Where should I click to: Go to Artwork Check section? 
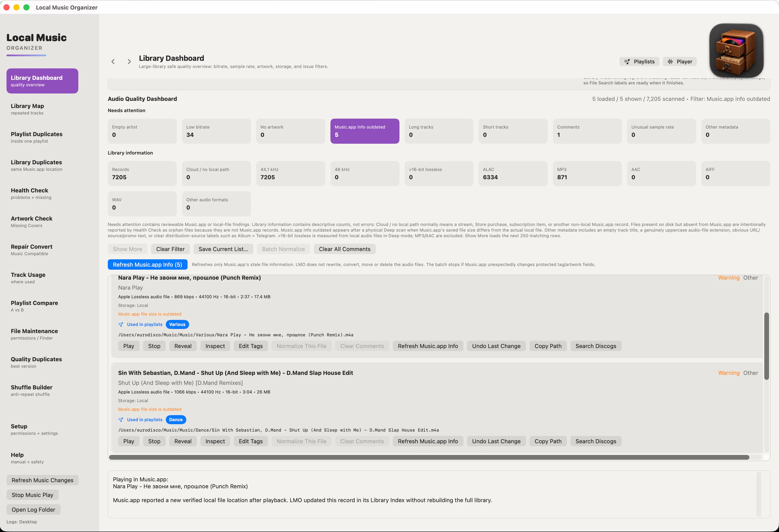[x=42, y=222]
